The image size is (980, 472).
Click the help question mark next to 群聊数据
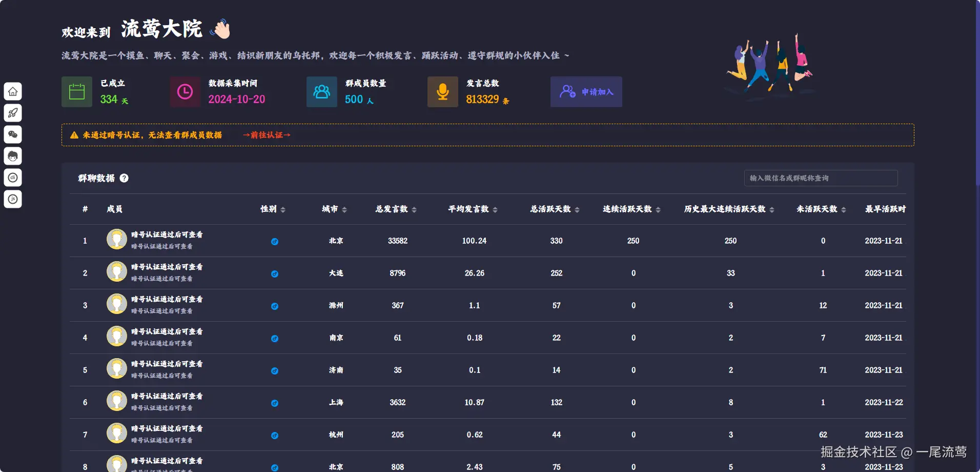[124, 178]
